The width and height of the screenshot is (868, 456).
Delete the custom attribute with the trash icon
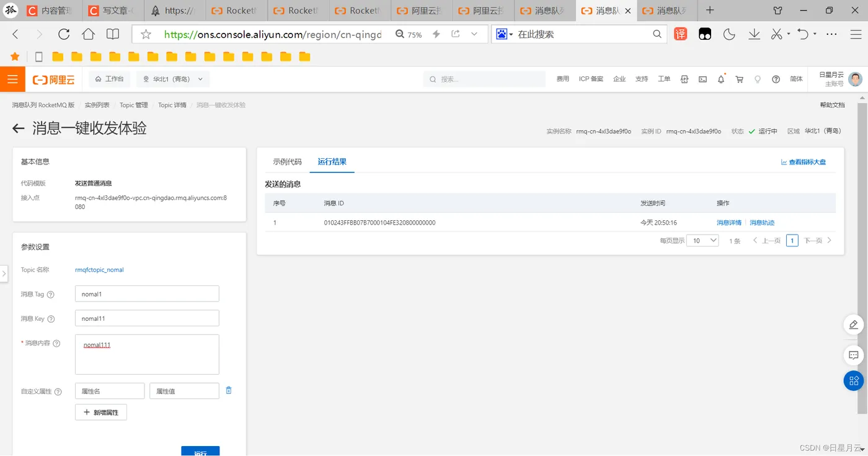229,390
